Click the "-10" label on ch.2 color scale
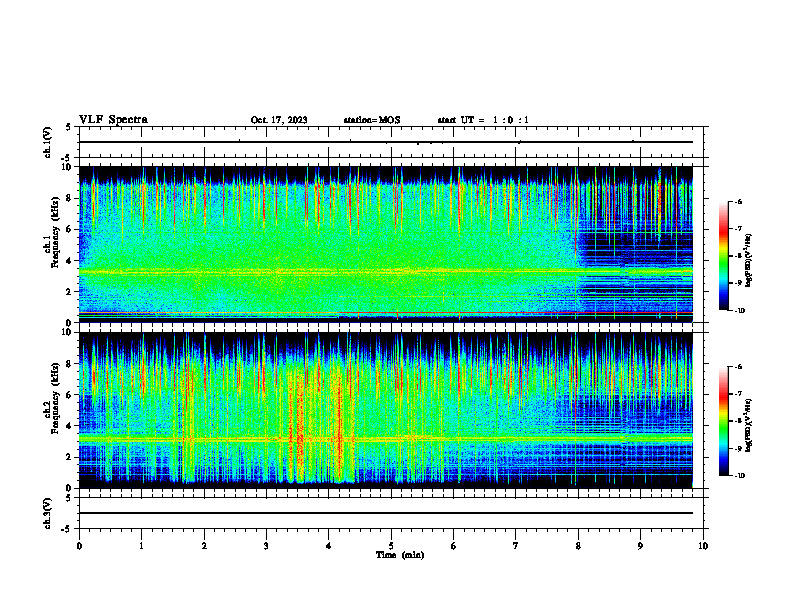Image resolution: width=792 pixels, height=612 pixels. point(739,476)
